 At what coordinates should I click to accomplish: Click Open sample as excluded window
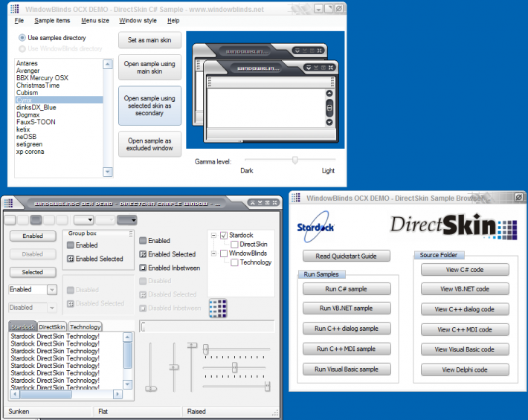click(x=149, y=144)
